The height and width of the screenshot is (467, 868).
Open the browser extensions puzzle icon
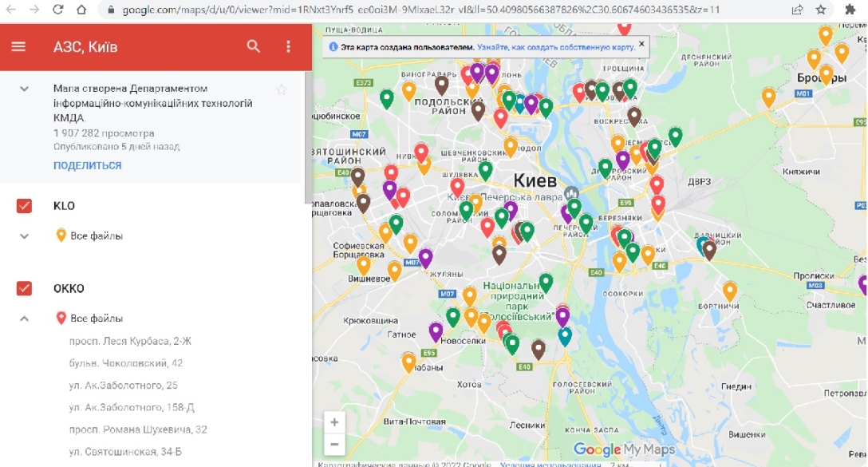pyautogui.click(x=850, y=10)
